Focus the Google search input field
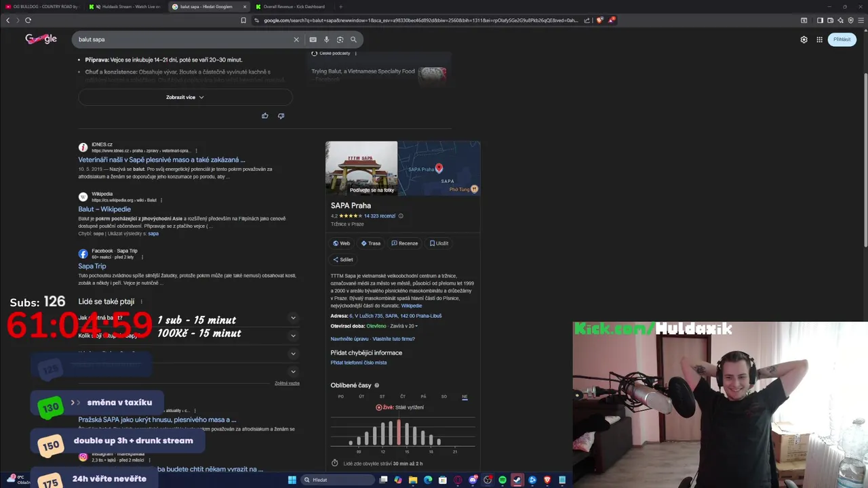This screenshot has height=488, width=868. [183, 39]
